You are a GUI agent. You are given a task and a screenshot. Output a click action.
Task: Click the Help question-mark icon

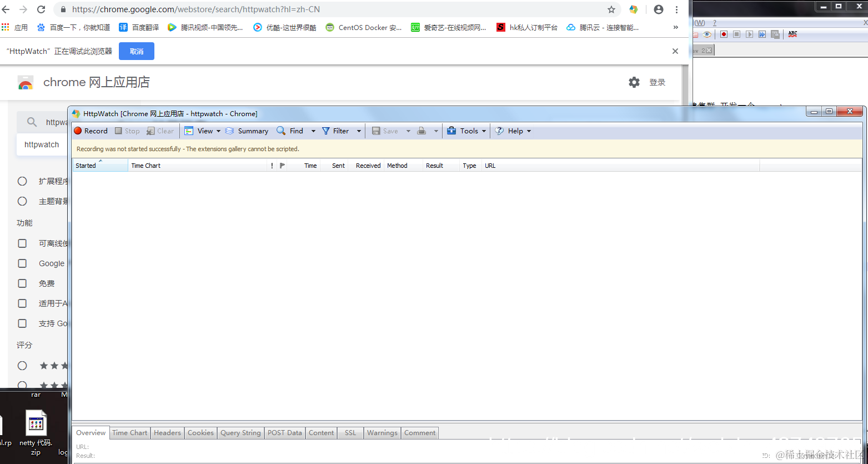tap(499, 131)
